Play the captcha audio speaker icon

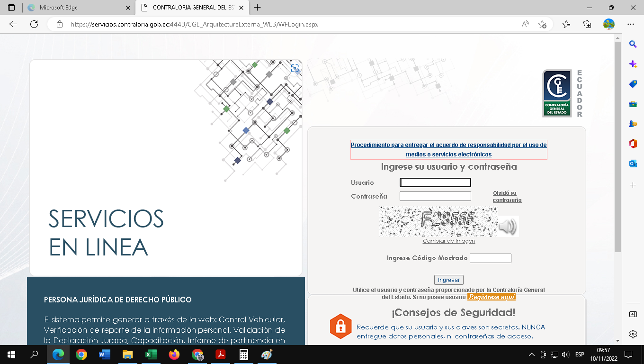coord(508,227)
